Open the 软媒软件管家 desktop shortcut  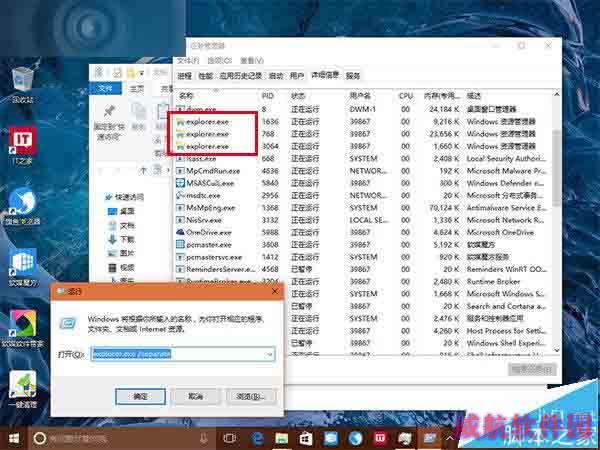pyautogui.click(x=23, y=328)
